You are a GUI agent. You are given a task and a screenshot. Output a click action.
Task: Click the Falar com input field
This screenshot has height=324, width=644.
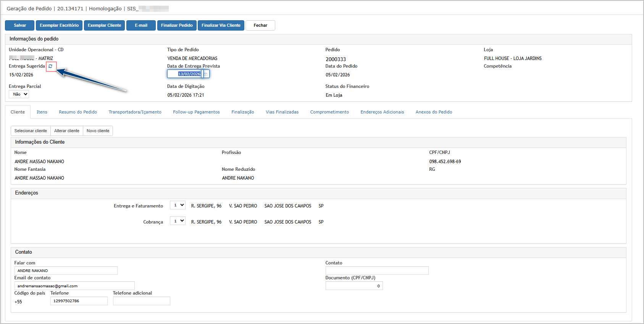pos(66,271)
